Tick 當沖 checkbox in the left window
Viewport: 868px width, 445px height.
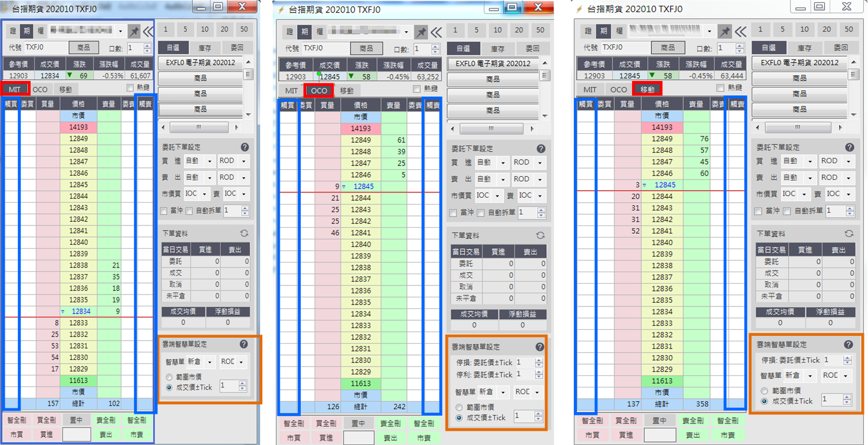[x=164, y=211]
